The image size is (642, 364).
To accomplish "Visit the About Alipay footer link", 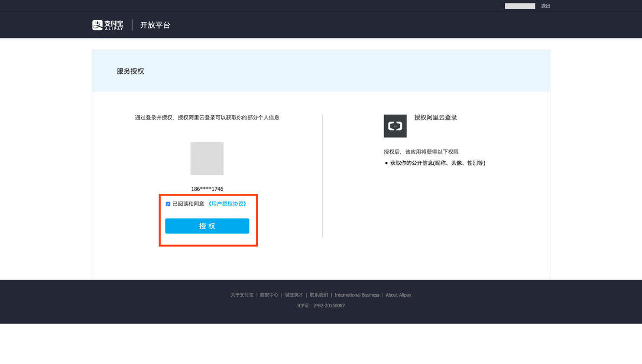I will coord(399,295).
